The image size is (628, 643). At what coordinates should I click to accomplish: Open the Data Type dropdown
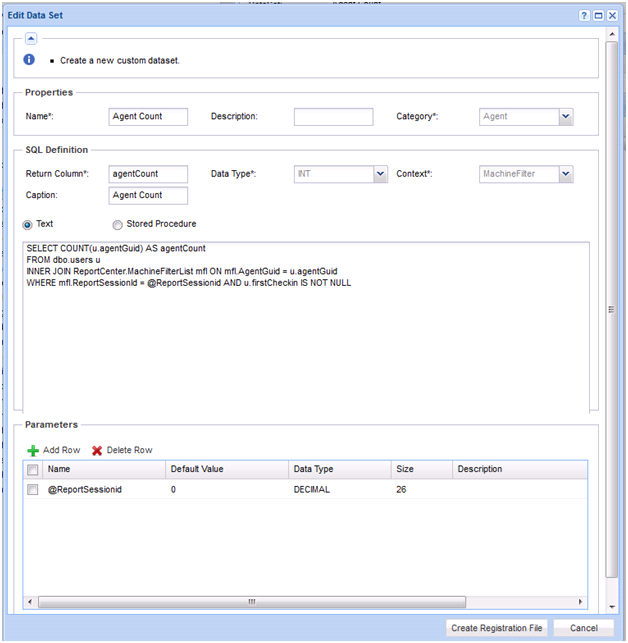click(380, 175)
